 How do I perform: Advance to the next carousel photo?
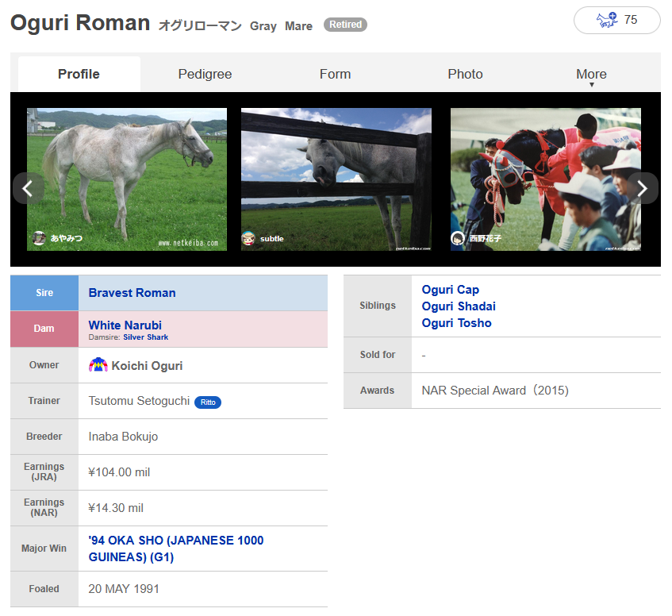[643, 188]
